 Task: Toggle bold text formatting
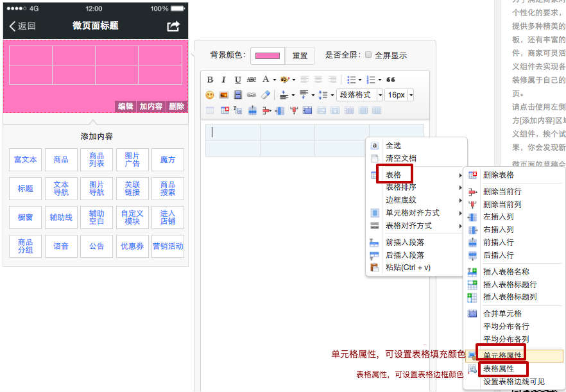(210, 80)
